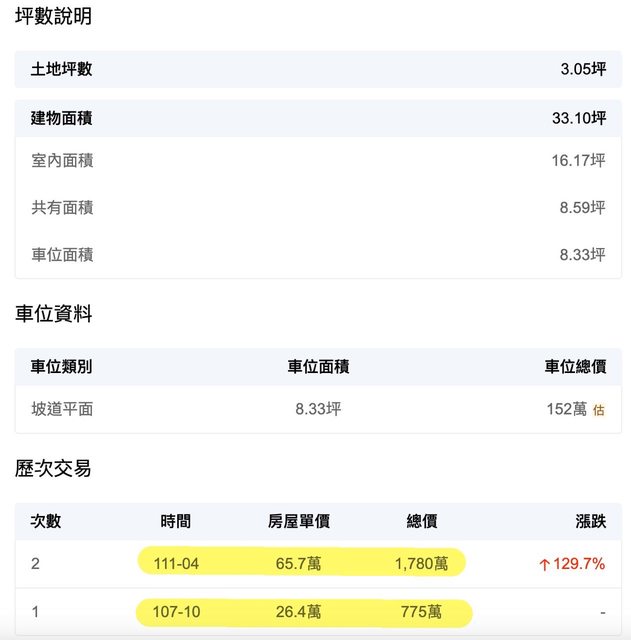This screenshot has width=631, height=640.
Task: Click the 車位類別 column header
Action: pos(62,366)
